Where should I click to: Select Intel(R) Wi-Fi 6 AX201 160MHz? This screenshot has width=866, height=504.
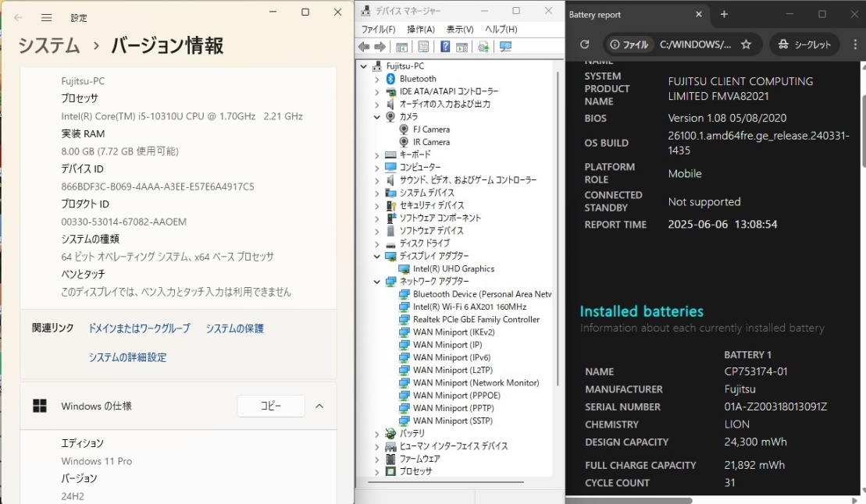469,307
